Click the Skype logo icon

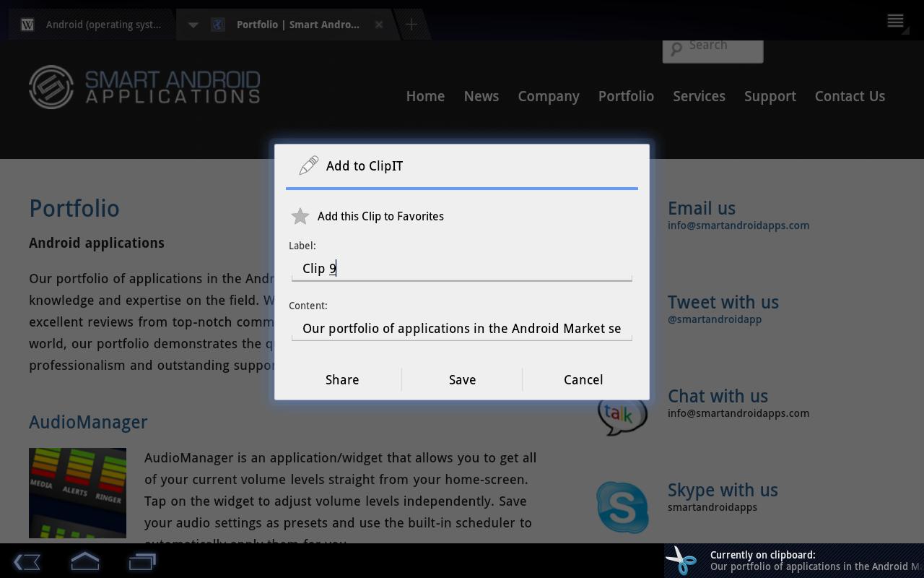622,507
